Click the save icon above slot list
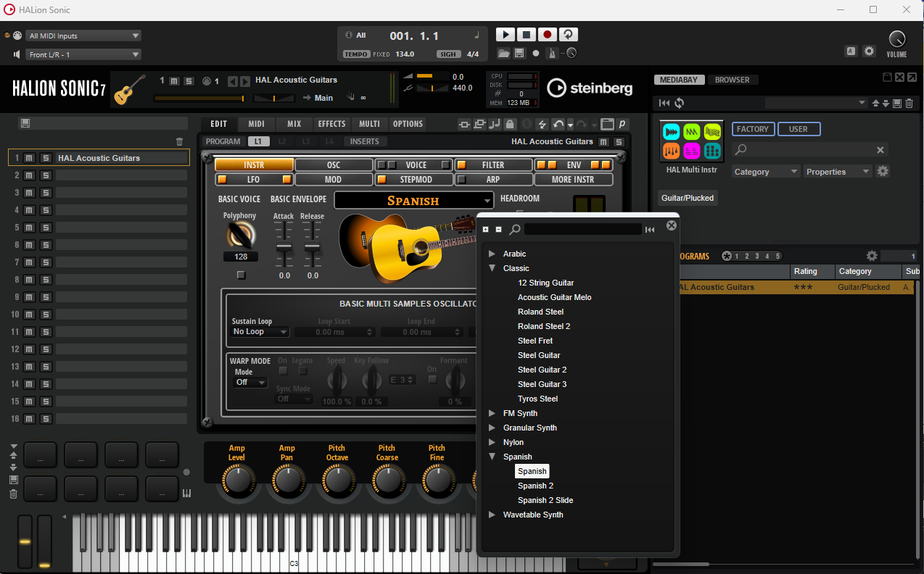Viewport: 924px width, 574px height. pyautogui.click(x=25, y=123)
